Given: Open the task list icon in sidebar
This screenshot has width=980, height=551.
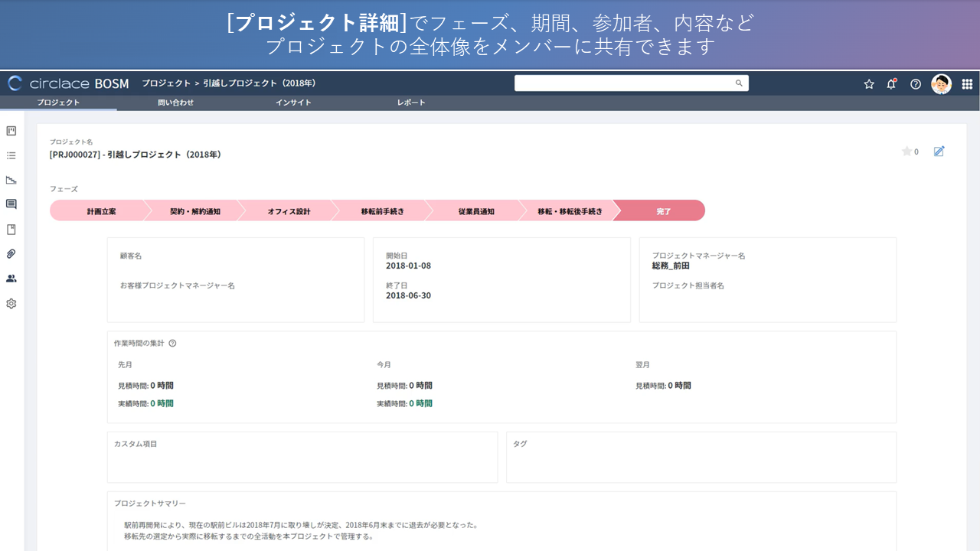Looking at the screenshot, I should tap(11, 155).
